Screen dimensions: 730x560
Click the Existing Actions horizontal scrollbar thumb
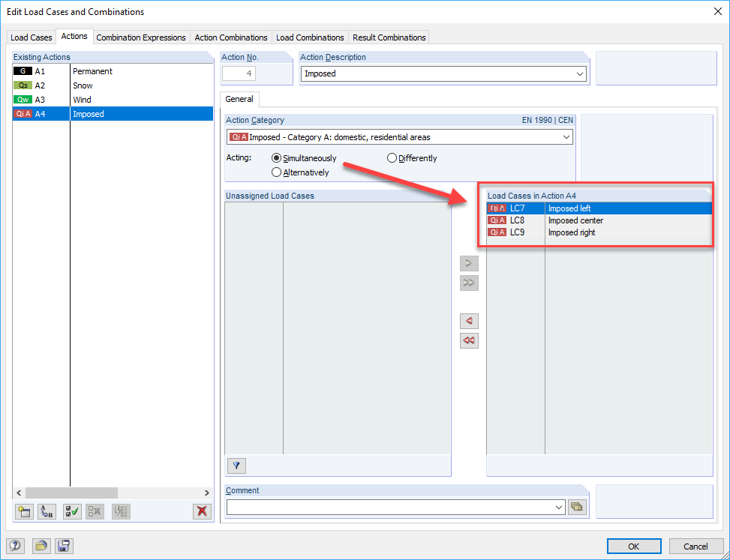tap(72, 493)
